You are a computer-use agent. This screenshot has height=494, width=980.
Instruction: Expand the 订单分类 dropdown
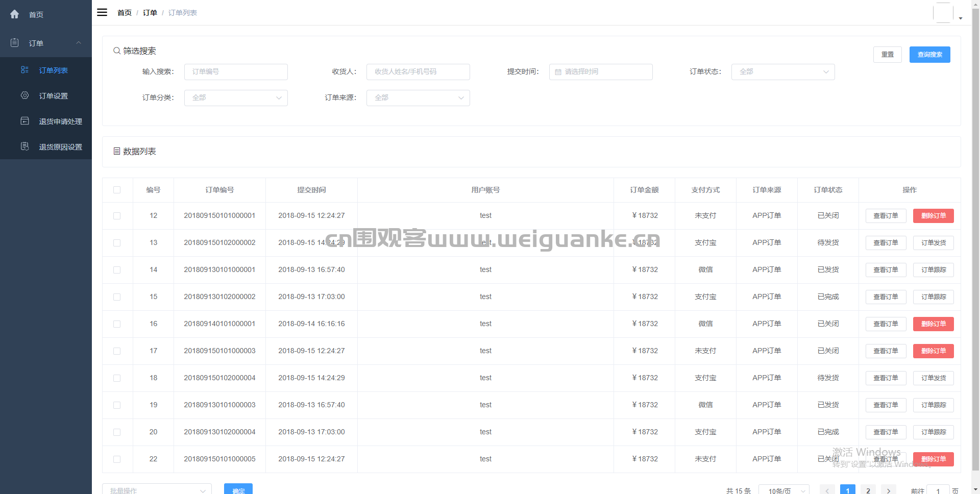(x=235, y=98)
